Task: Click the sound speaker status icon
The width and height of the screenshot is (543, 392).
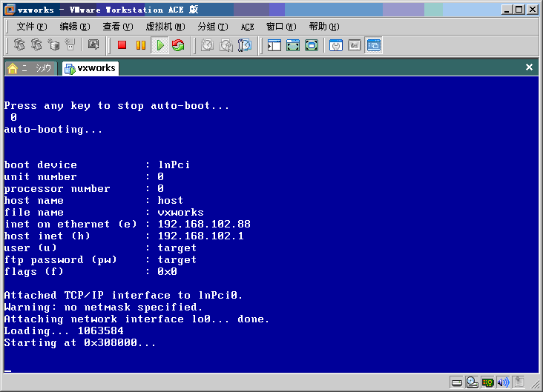Action: [503, 382]
